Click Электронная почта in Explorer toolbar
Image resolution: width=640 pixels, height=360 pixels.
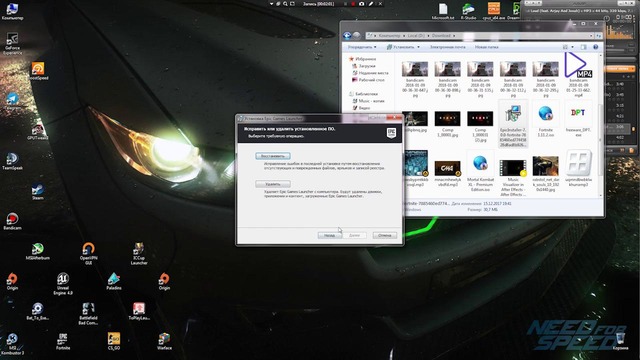(447, 47)
